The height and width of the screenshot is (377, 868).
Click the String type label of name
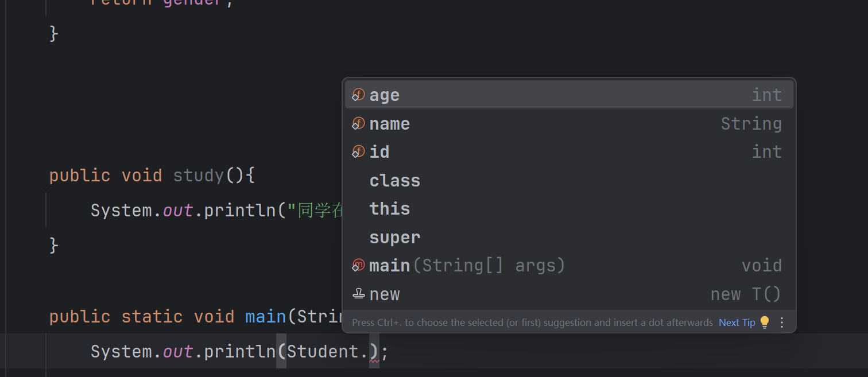click(x=751, y=123)
